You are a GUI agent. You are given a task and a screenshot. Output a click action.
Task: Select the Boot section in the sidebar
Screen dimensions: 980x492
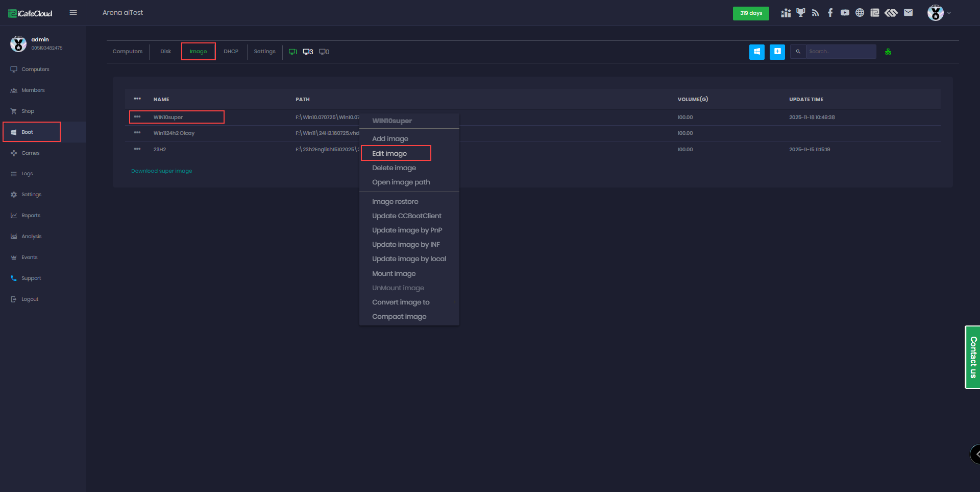tap(28, 132)
